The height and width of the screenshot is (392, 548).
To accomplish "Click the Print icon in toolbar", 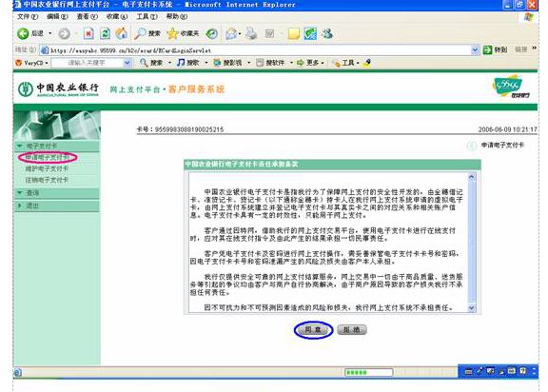I will pos(251,33).
